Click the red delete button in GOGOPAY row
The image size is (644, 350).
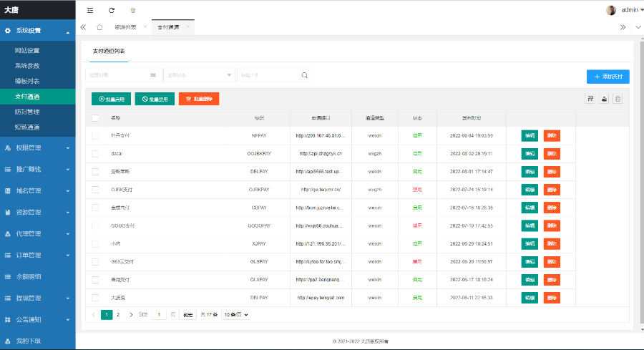(x=552, y=225)
